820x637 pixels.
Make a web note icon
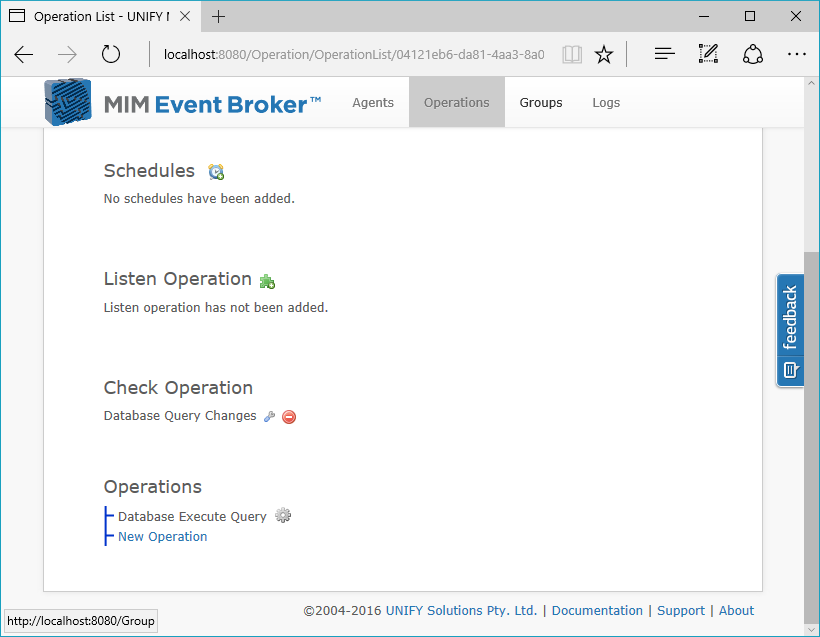pos(708,54)
